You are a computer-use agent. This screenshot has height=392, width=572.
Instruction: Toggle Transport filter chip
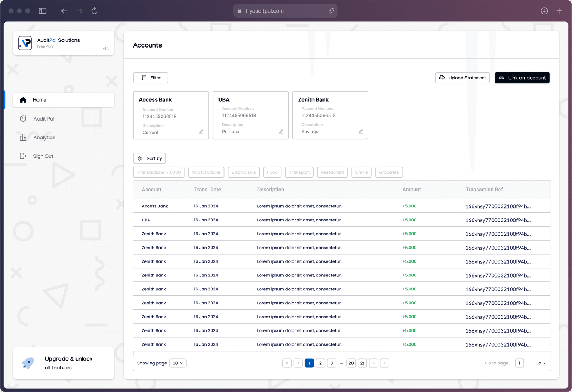[299, 172]
